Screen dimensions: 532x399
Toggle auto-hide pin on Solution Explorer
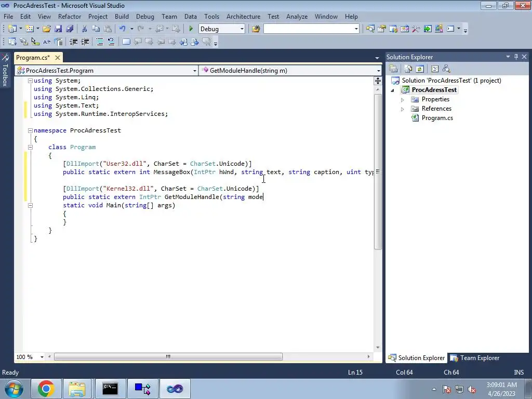point(516,57)
